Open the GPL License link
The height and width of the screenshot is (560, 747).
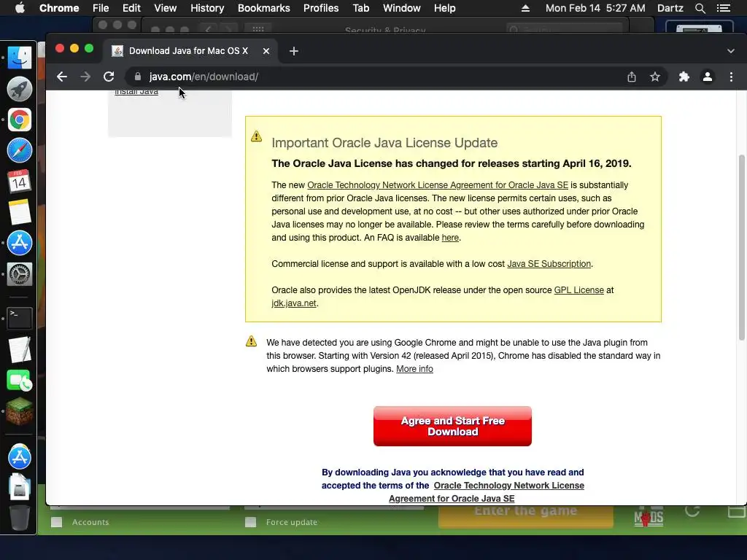578,289
